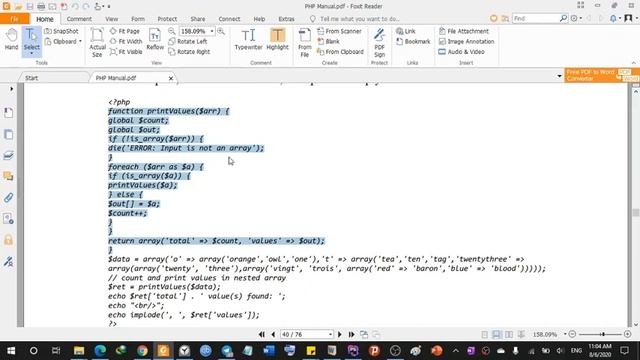Click zoom out magnifier in ribbon
The height and width of the screenshot is (360, 640).
[172, 31]
